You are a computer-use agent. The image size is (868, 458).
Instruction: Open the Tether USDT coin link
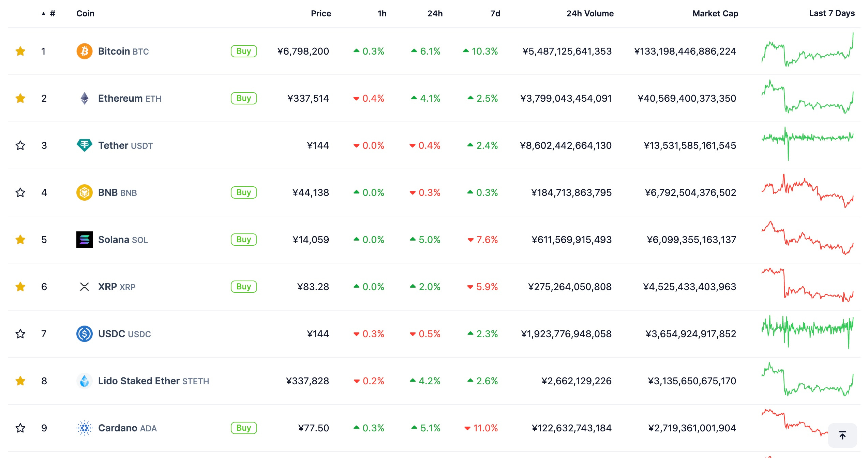(x=125, y=145)
